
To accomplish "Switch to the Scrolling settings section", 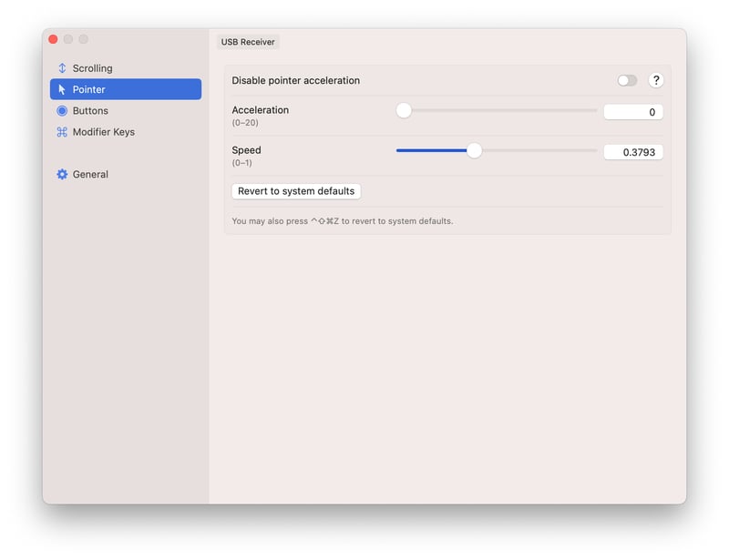I will 92,68.
